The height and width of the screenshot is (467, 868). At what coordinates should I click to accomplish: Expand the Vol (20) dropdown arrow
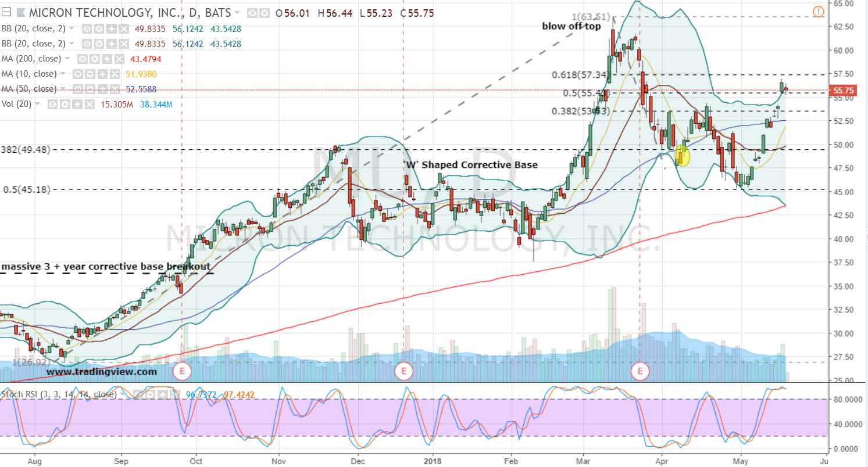[x=38, y=105]
